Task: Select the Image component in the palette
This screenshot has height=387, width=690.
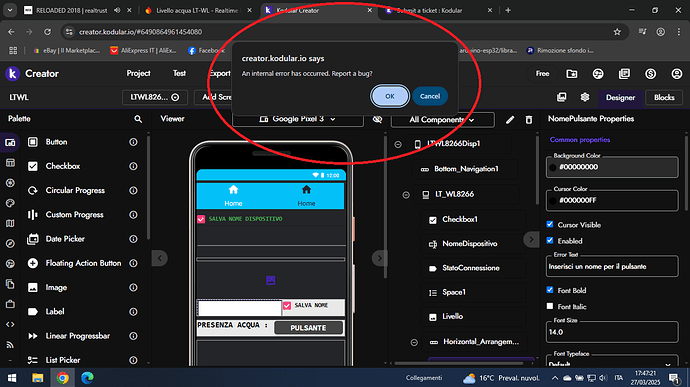Action: point(56,287)
